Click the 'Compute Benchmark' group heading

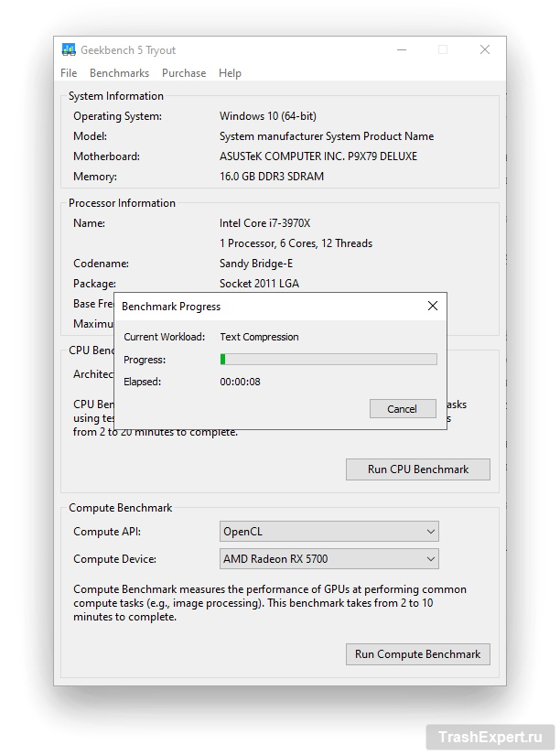(121, 508)
